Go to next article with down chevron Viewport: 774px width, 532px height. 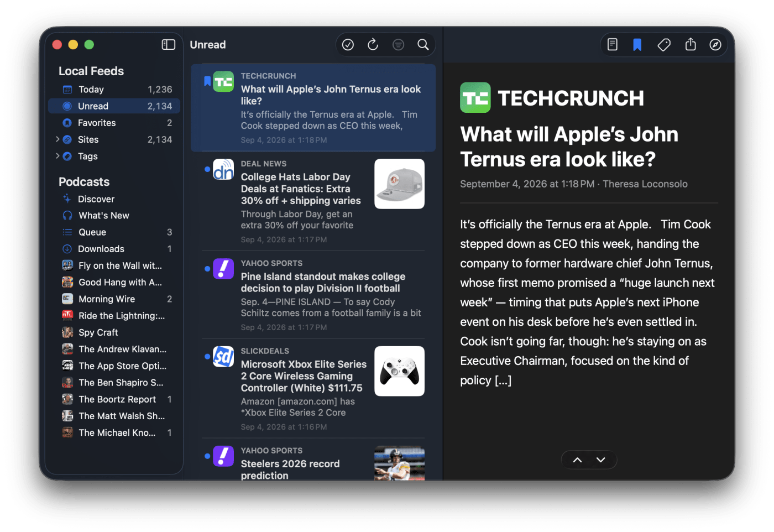click(x=601, y=460)
